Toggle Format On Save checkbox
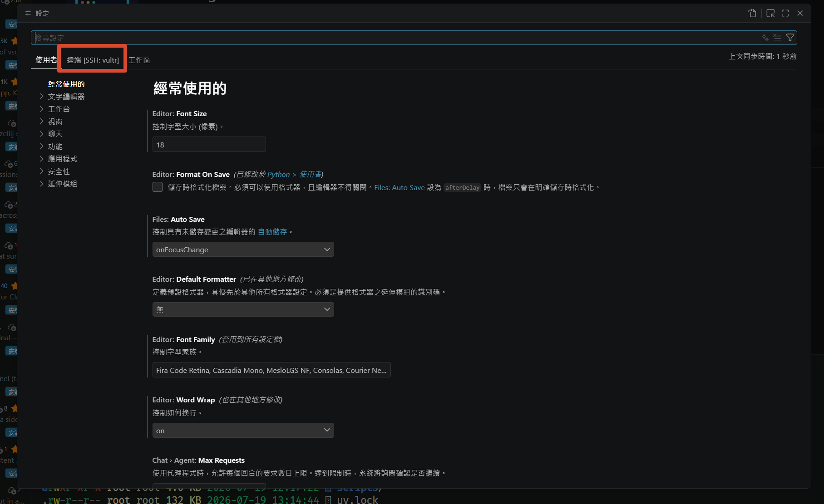824x504 pixels. 158,187
